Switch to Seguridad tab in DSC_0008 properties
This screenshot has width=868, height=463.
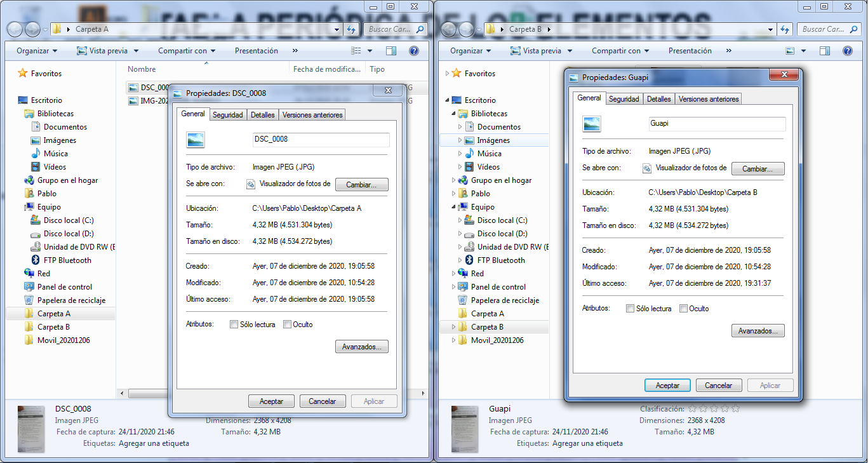pos(228,115)
